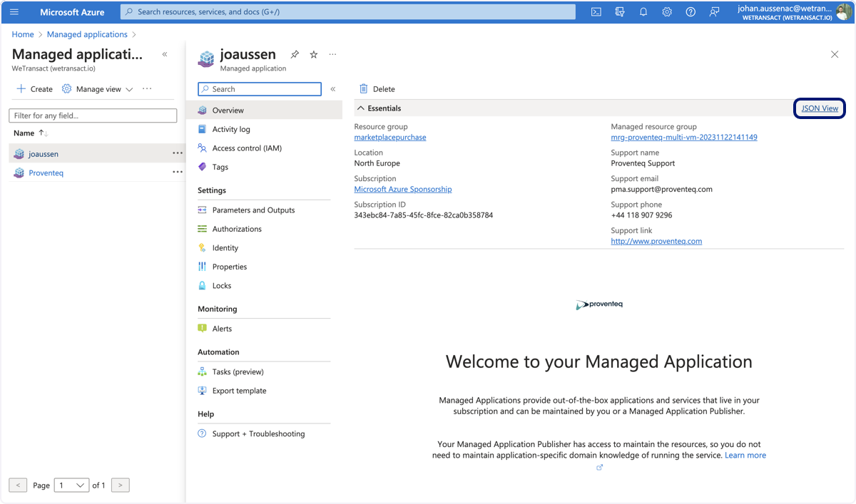Screen dimensions: 856x504
Task: Delete the managed application
Action: coord(377,89)
